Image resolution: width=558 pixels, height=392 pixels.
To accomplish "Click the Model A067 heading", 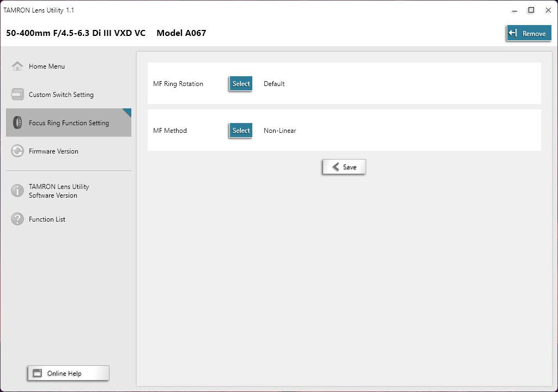I will (181, 33).
